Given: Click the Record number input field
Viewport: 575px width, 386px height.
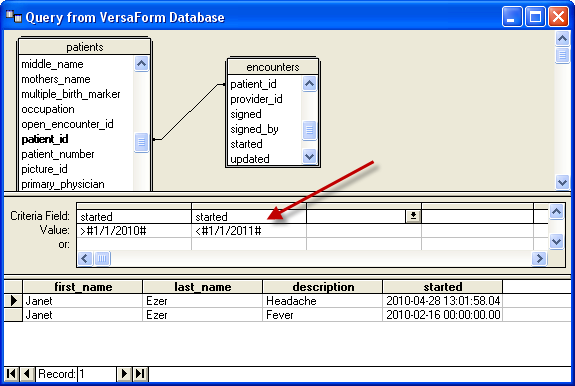Looking at the screenshot, I should tap(97, 374).
